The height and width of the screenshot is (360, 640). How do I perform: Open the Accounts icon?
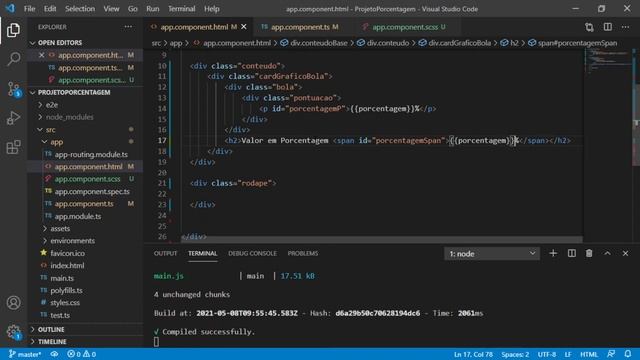13,303
